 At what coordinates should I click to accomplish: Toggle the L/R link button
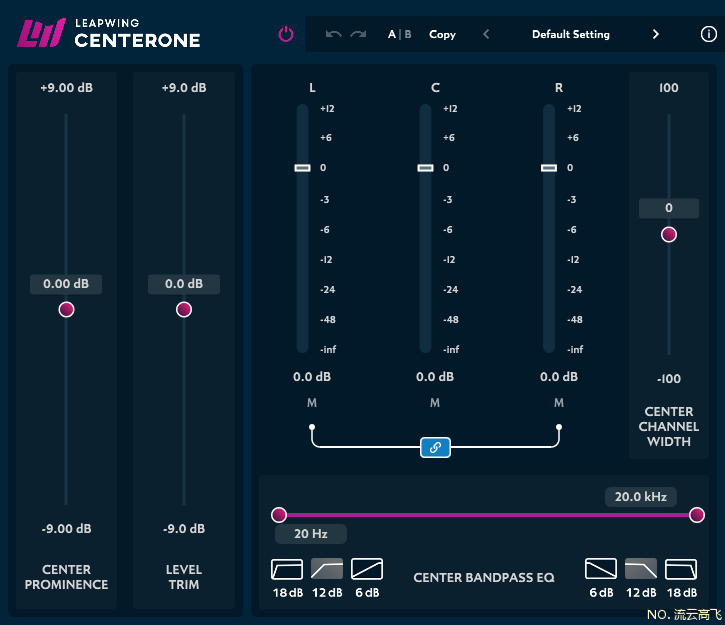pyautogui.click(x=436, y=447)
